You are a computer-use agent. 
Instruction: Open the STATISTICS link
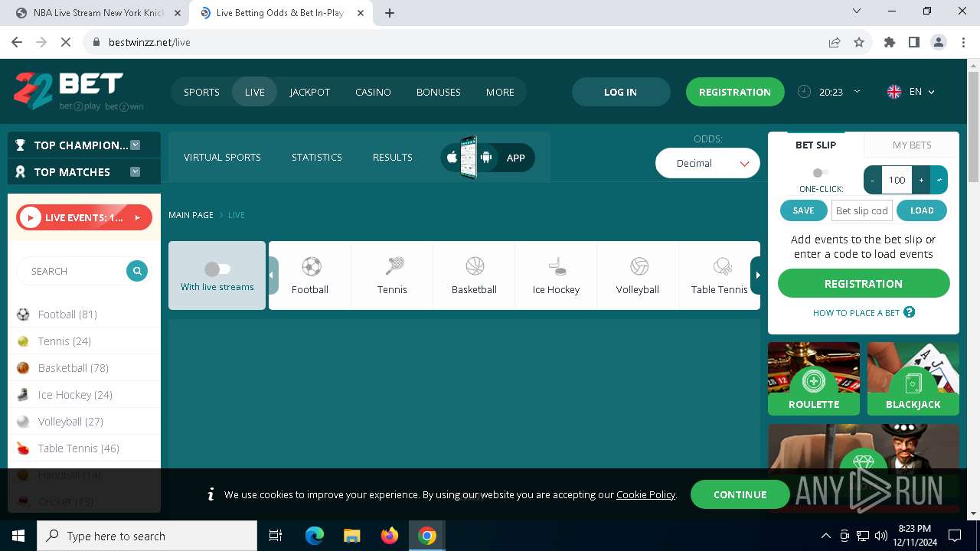(317, 157)
